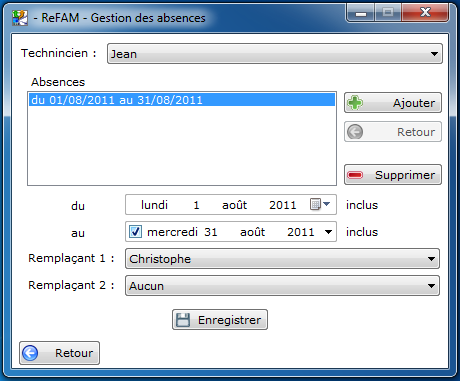Click the red minus icon on Supprimer
460x381 pixels.
(355, 175)
